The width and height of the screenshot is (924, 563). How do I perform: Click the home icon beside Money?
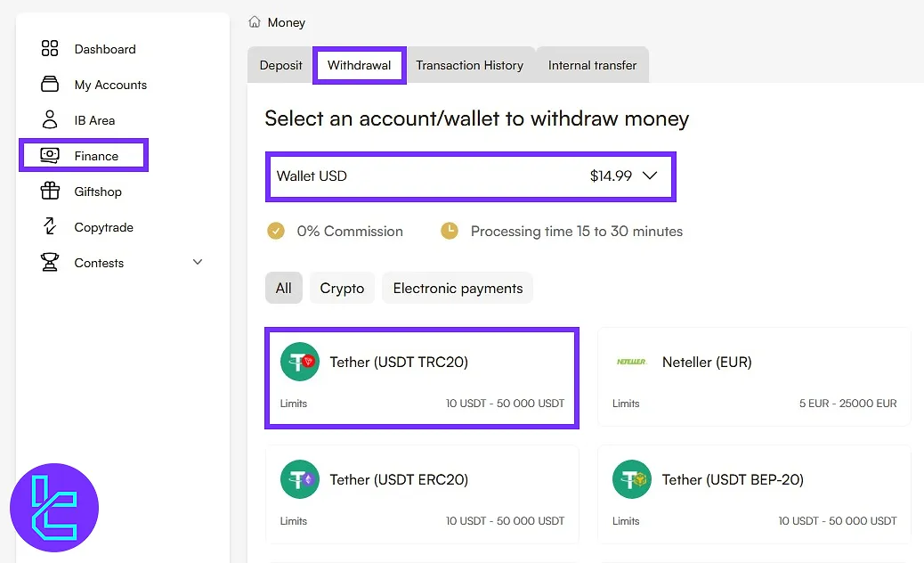point(255,21)
